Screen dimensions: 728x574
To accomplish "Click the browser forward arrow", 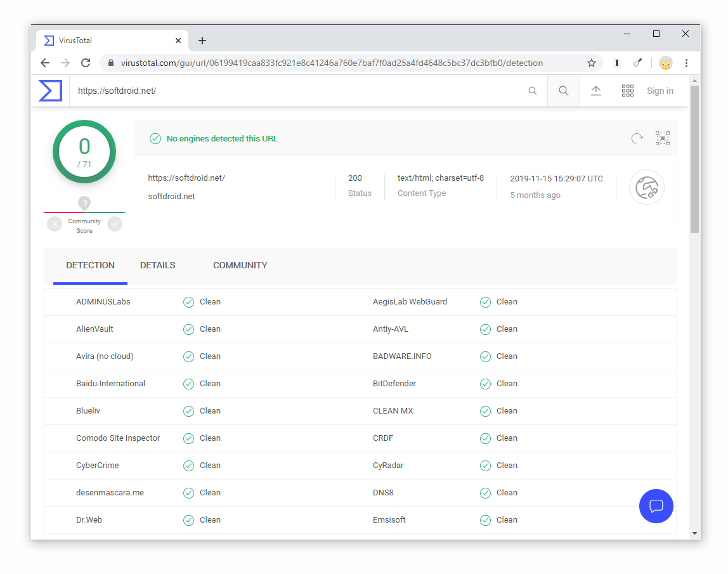I will [65, 63].
